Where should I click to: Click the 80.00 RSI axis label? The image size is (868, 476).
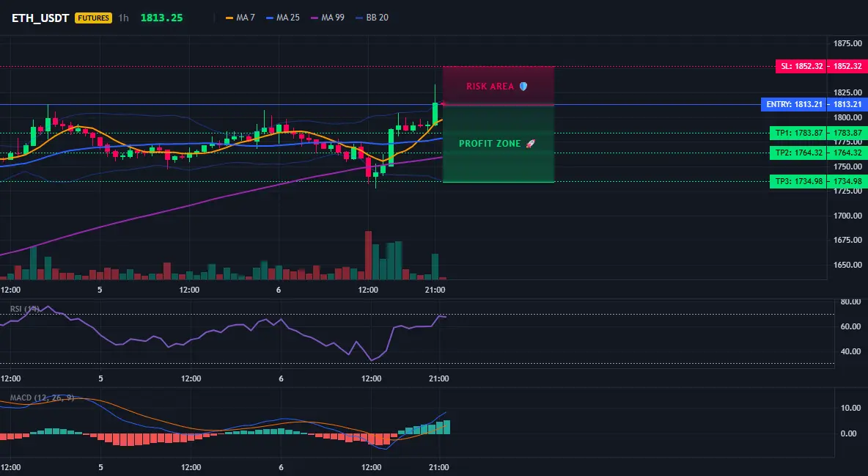851,302
